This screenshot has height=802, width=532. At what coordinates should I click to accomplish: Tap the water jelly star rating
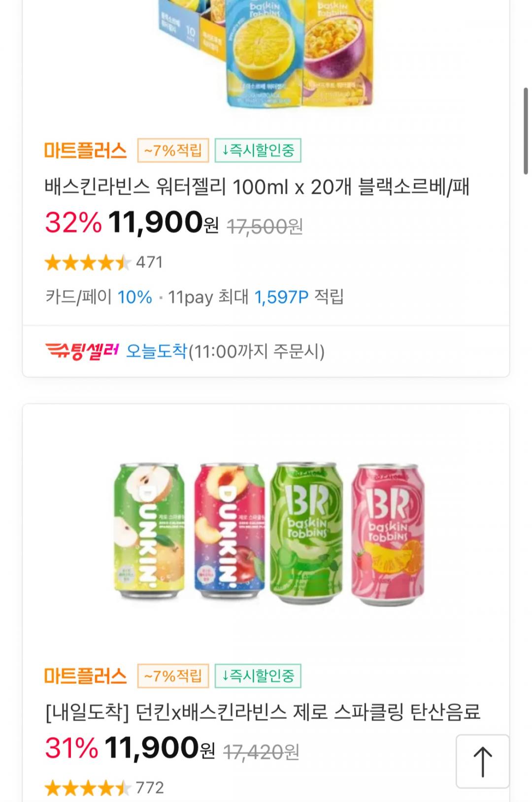tap(88, 263)
